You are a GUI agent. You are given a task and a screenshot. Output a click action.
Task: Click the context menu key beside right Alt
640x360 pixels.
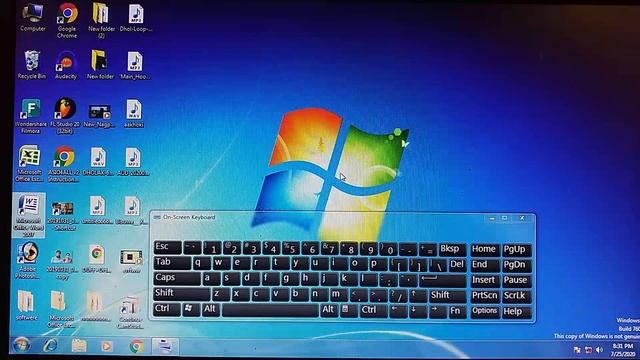[349, 310]
